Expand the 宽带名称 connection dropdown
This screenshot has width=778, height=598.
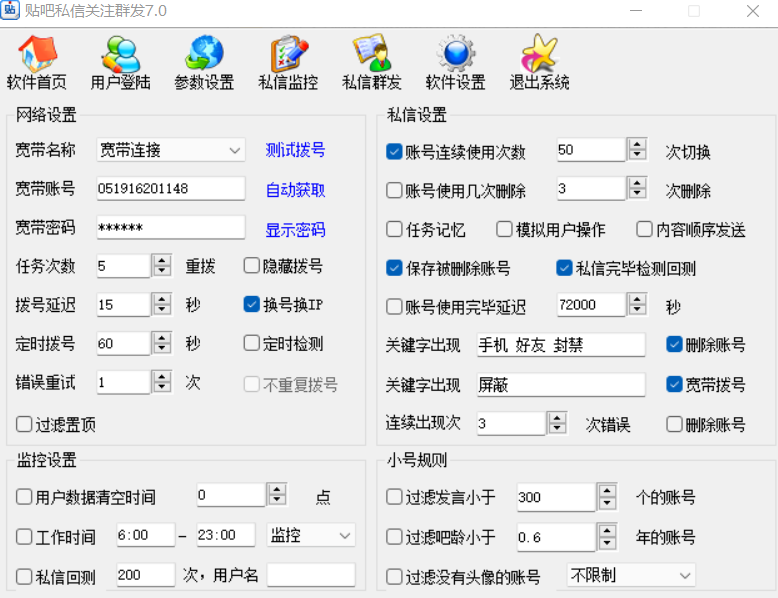[x=235, y=150]
